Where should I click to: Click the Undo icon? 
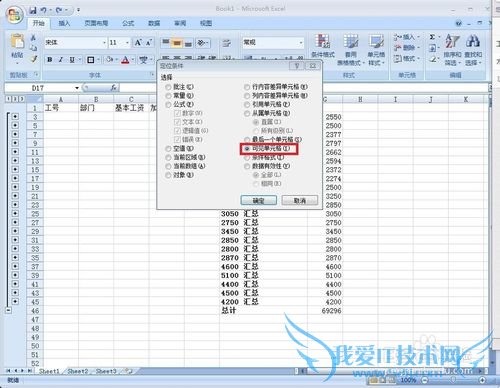tap(44, 10)
